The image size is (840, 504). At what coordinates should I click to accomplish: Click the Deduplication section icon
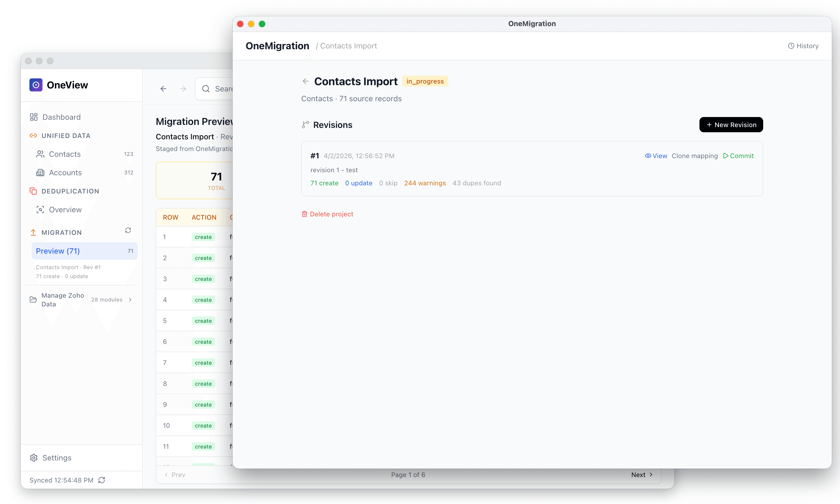pyautogui.click(x=33, y=191)
